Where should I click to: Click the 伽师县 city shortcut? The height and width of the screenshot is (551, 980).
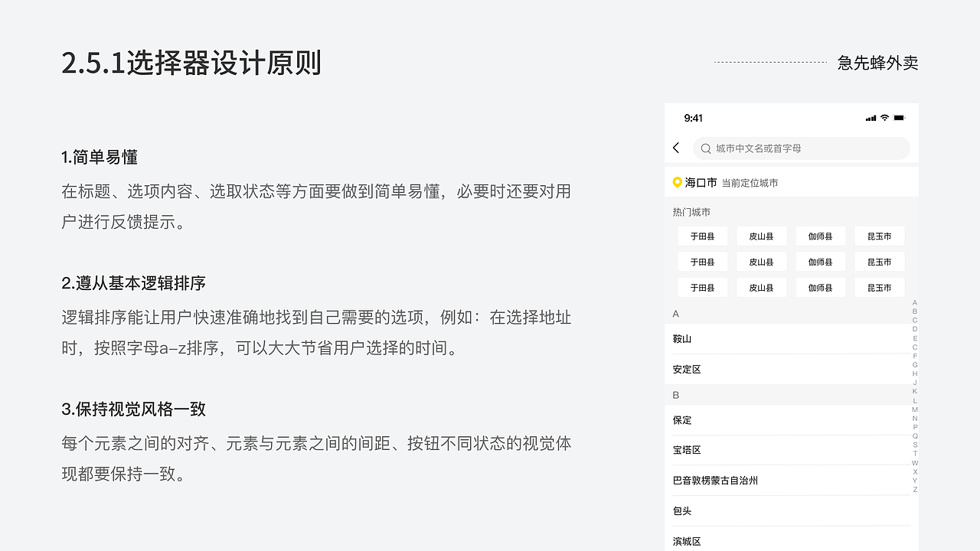[820, 236]
